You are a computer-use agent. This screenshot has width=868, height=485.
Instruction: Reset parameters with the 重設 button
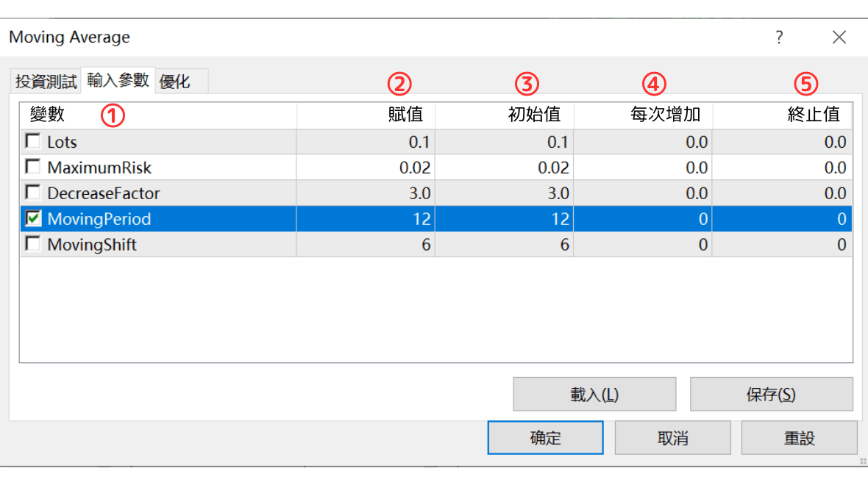tap(799, 437)
